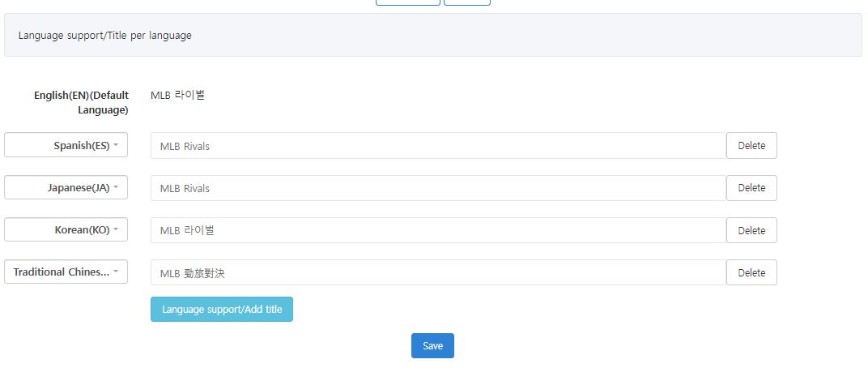Screen dimensions: 868x368
Task: Click the narrower cut-off button at top
Action: point(466,2)
